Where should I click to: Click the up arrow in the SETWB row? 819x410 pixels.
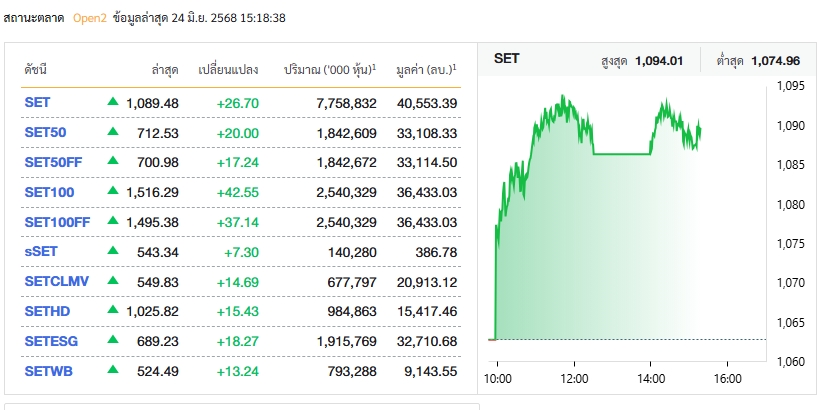[113, 372]
